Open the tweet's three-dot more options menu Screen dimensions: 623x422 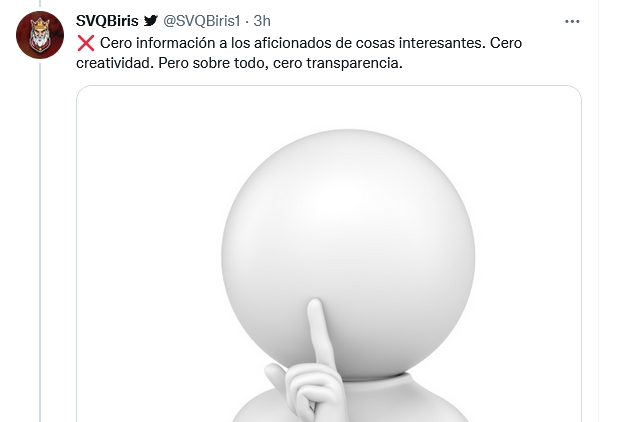572,21
